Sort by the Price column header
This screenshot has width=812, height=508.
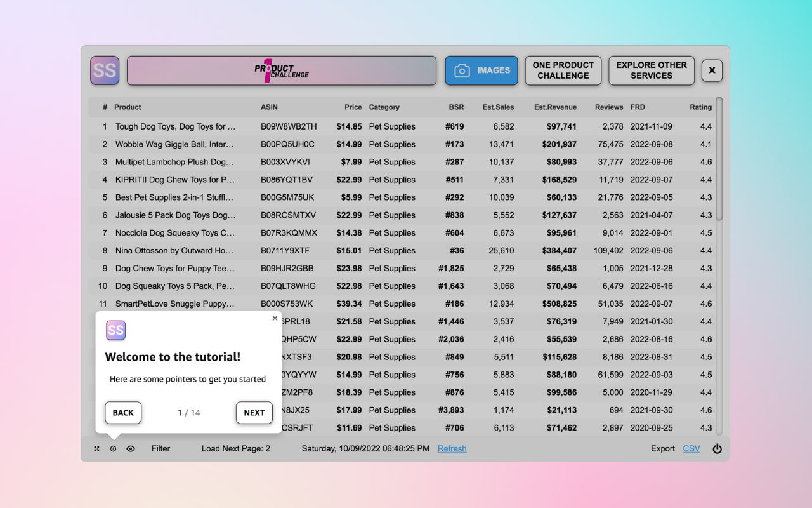[x=353, y=107]
